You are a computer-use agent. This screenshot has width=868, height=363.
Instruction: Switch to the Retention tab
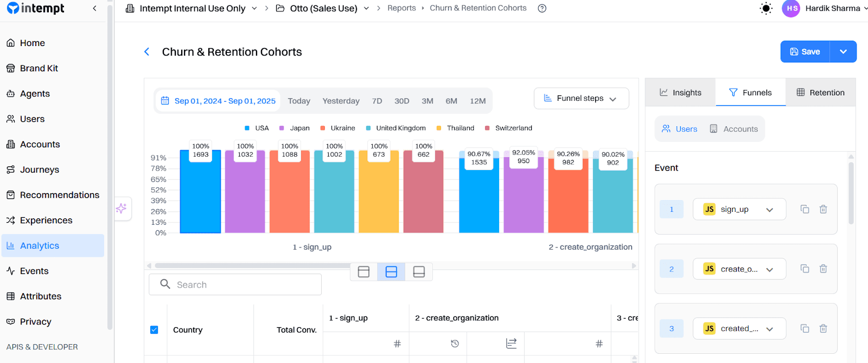[820, 93]
